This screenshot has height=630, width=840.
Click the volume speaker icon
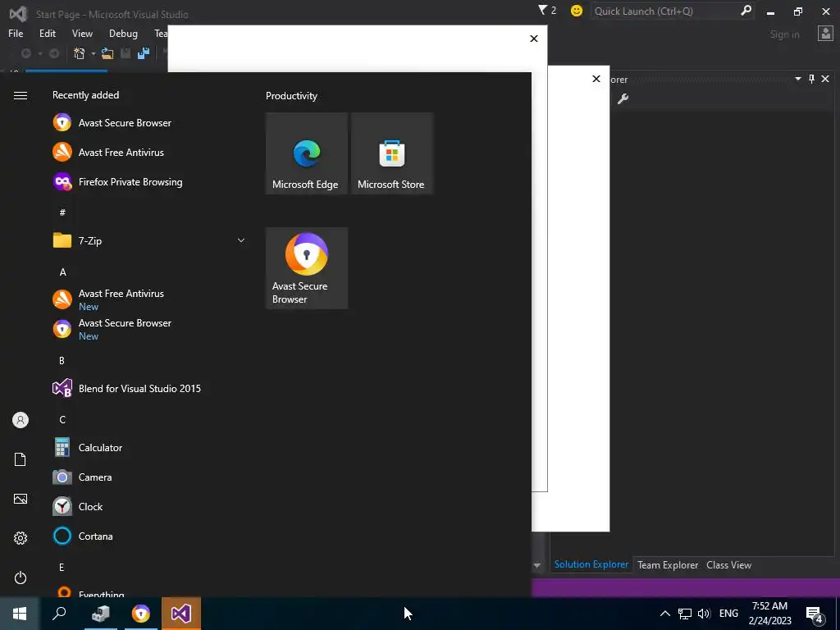click(x=704, y=614)
